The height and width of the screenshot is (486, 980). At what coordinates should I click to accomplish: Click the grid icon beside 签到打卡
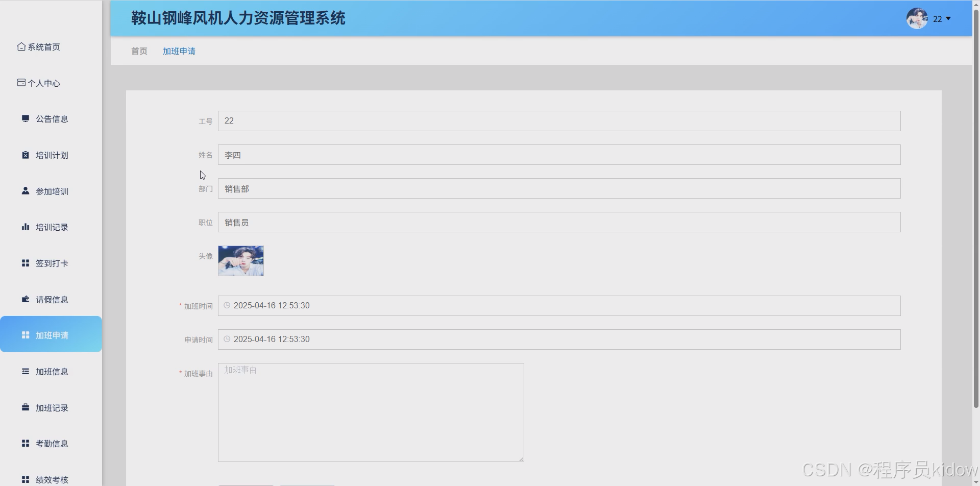click(x=26, y=263)
